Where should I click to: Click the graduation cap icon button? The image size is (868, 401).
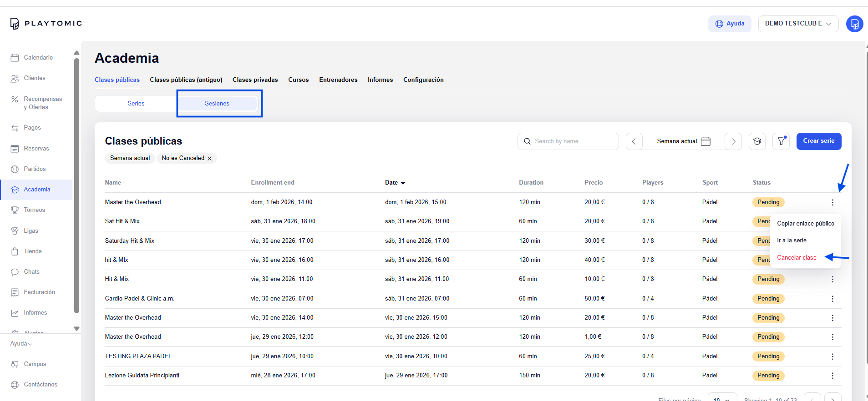[757, 141]
